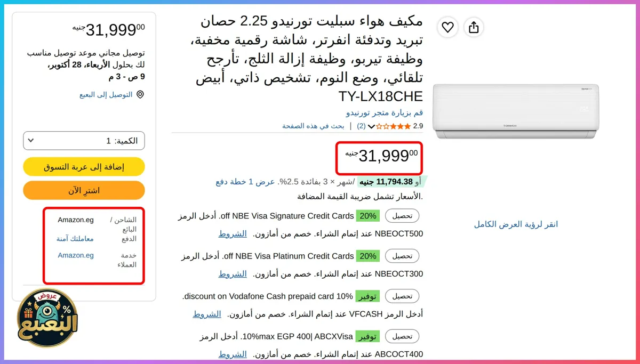Screen dimensions: 640x364
Task: Add product to wishlist with heart icon
Action: tap(448, 27)
